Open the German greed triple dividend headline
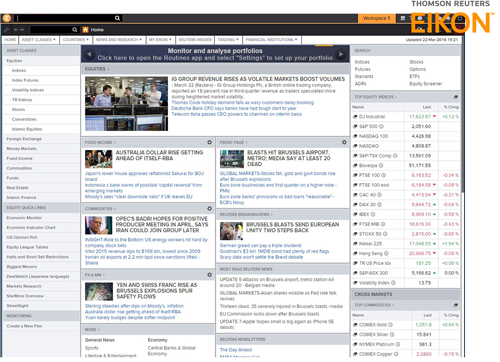 260,245
